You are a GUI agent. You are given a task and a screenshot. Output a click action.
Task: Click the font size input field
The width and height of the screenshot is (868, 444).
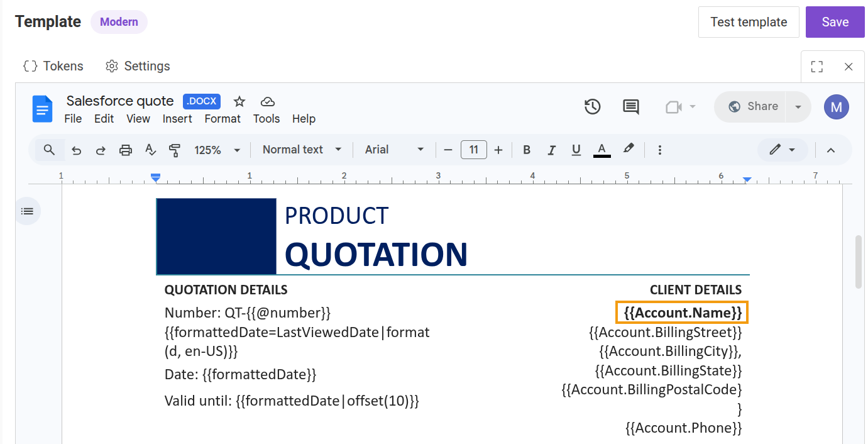tap(474, 150)
